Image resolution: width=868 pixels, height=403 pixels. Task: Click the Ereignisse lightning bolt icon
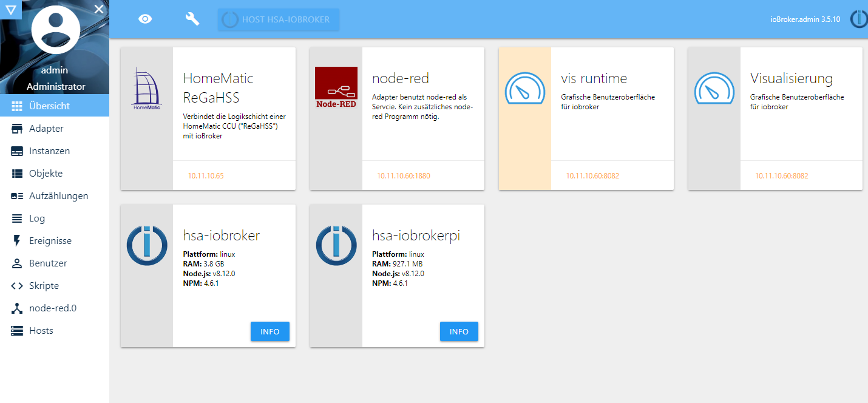tap(17, 241)
